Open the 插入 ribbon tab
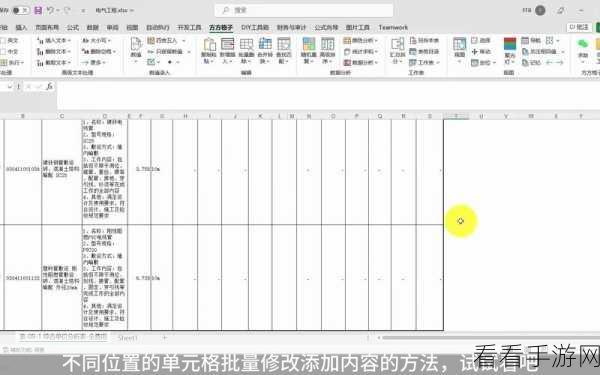The height and width of the screenshot is (375, 600). [21, 28]
